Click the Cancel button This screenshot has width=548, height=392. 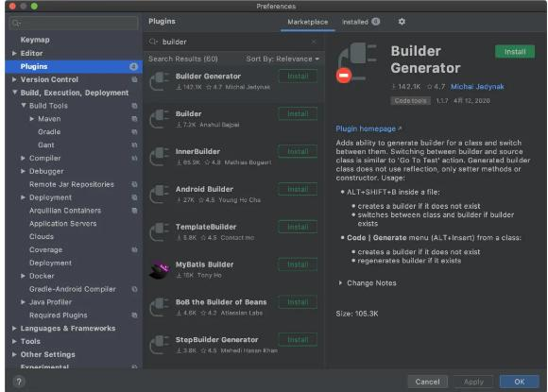tap(427, 382)
